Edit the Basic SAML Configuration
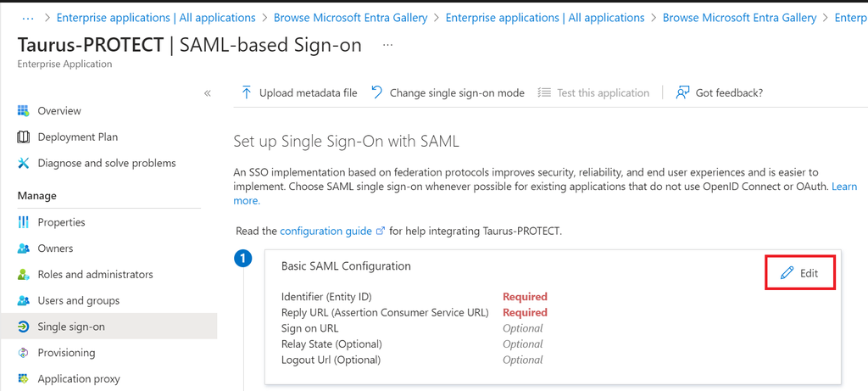 coord(800,273)
